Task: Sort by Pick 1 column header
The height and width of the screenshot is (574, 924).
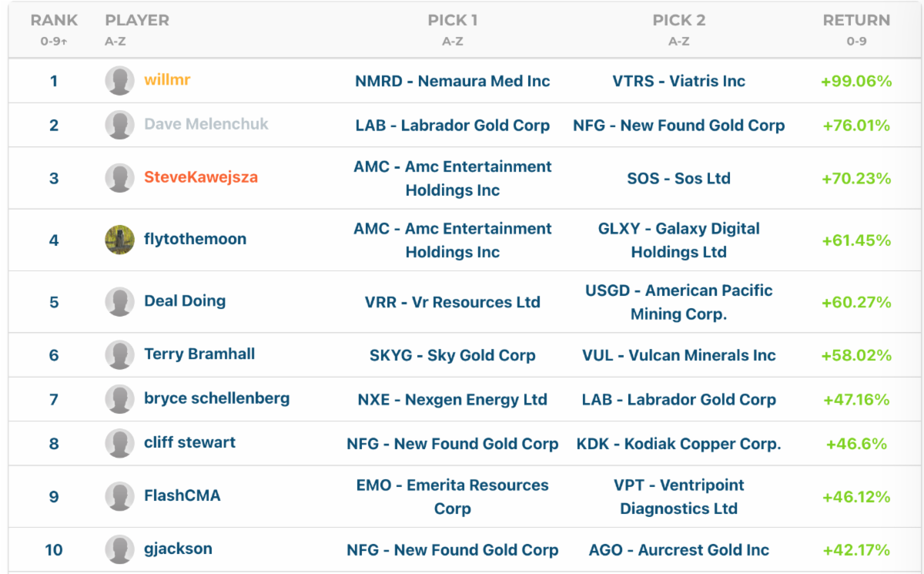Action: tap(453, 22)
